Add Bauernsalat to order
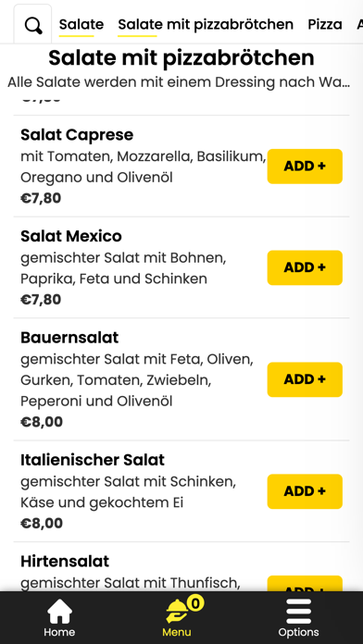The width and height of the screenshot is (363, 644). (x=305, y=379)
